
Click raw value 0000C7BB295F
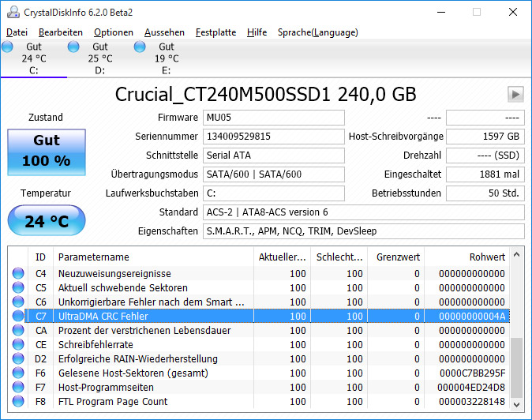[472, 373]
